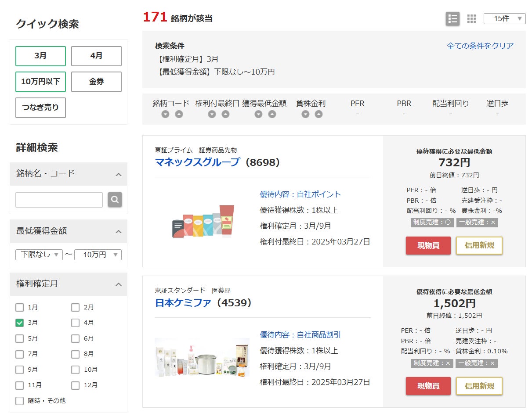This screenshot has height=413, width=532.
Task: Select the つなぎ売り quick search button
Action: (x=40, y=108)
